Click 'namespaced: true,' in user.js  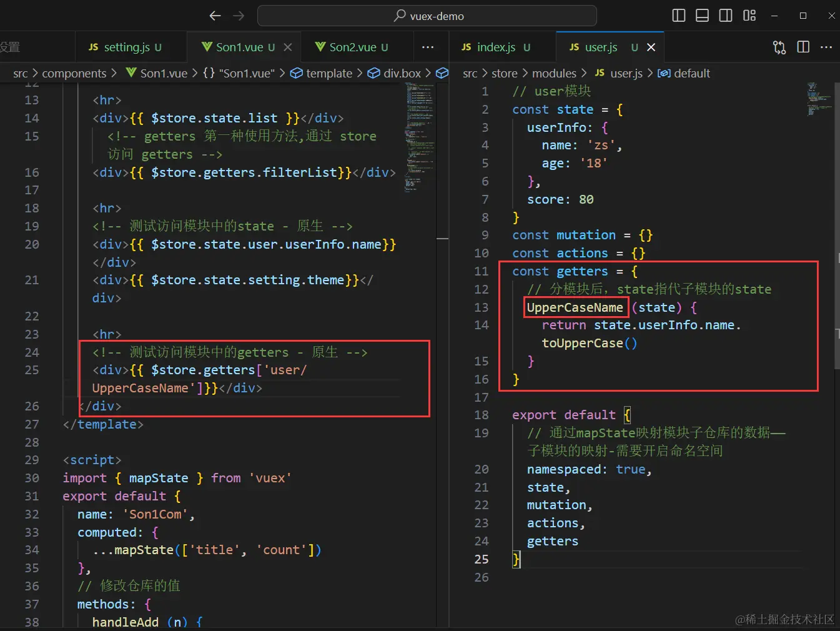(x=590, y=469)
